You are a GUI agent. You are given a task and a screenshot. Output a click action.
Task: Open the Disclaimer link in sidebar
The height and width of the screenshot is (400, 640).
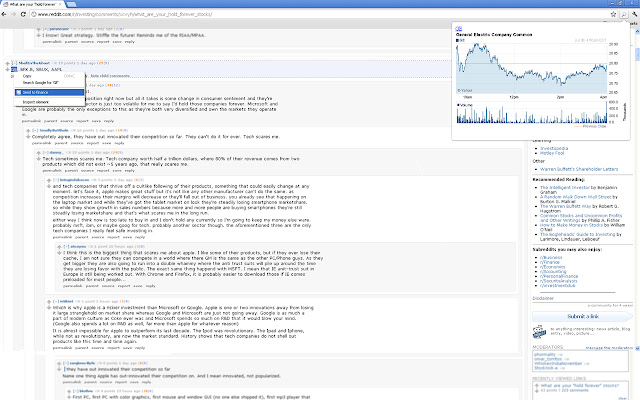coord(543,298)
